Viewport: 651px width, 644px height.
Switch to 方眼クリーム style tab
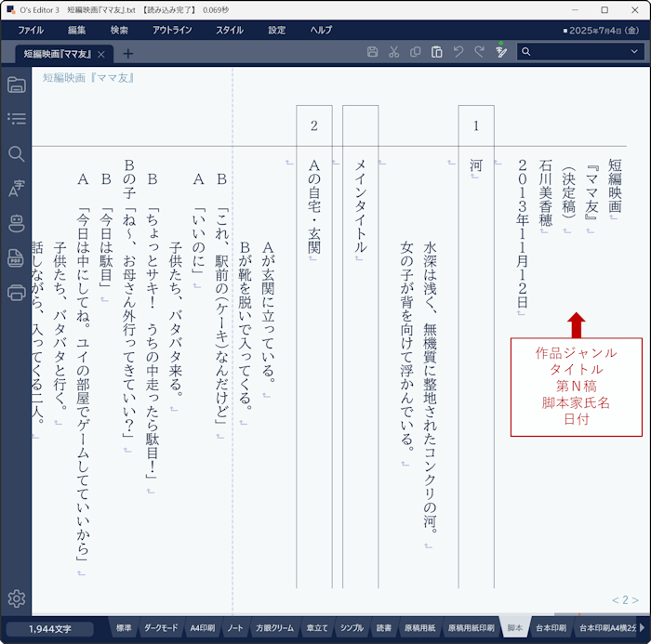click(274, 628)
